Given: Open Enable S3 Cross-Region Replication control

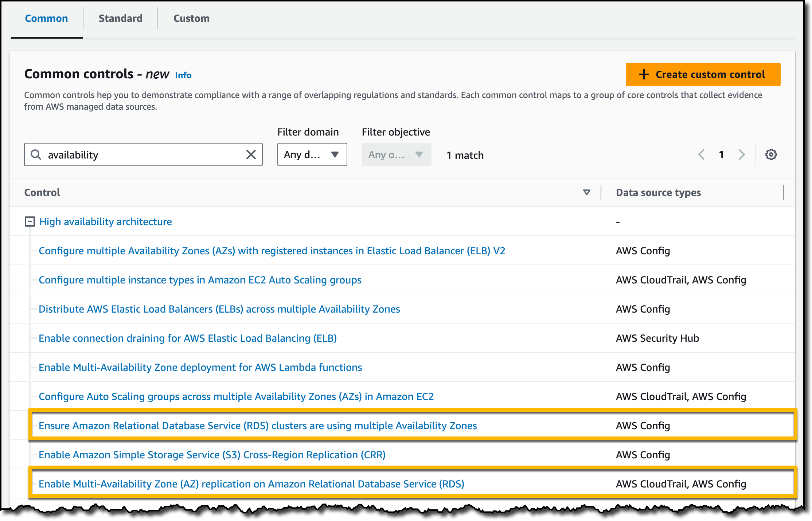Looking at the screenshot, I should [x=212, y=455].
